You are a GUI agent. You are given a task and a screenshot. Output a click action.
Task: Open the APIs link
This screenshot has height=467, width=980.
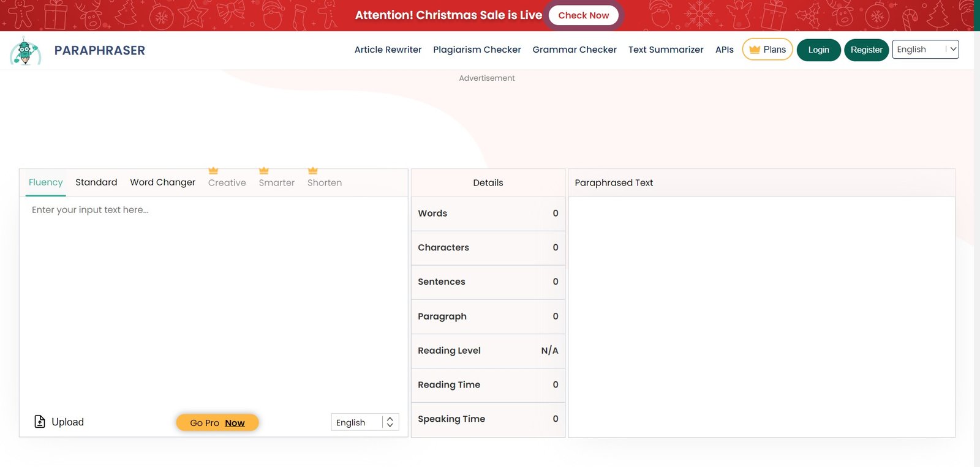click(725, 50)
